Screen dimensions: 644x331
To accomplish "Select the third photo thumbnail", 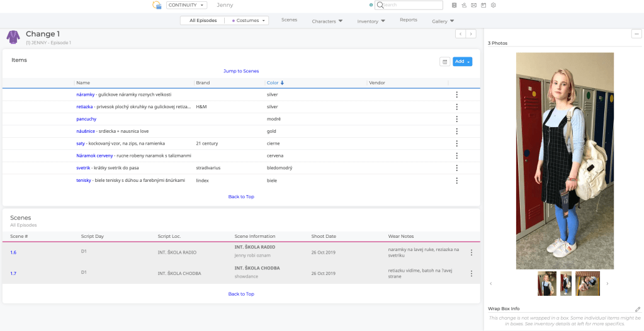I will click(587, 284).
